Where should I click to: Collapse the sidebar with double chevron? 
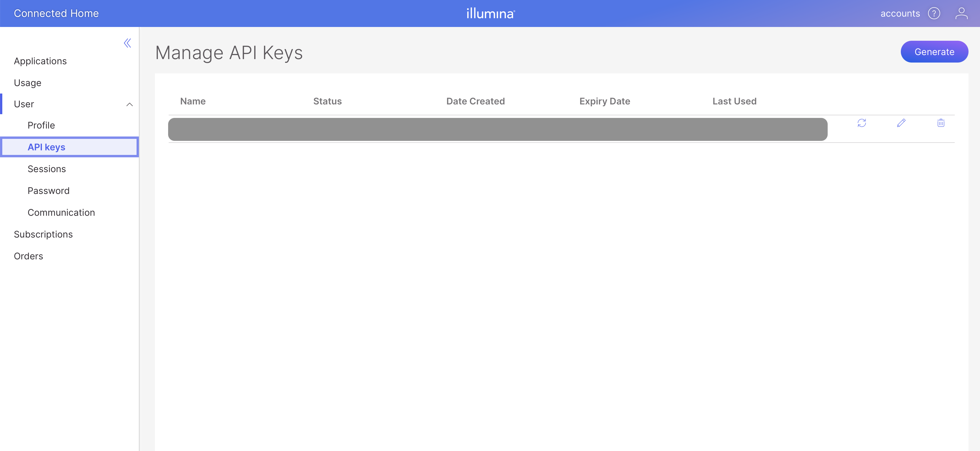click(127, 43)
